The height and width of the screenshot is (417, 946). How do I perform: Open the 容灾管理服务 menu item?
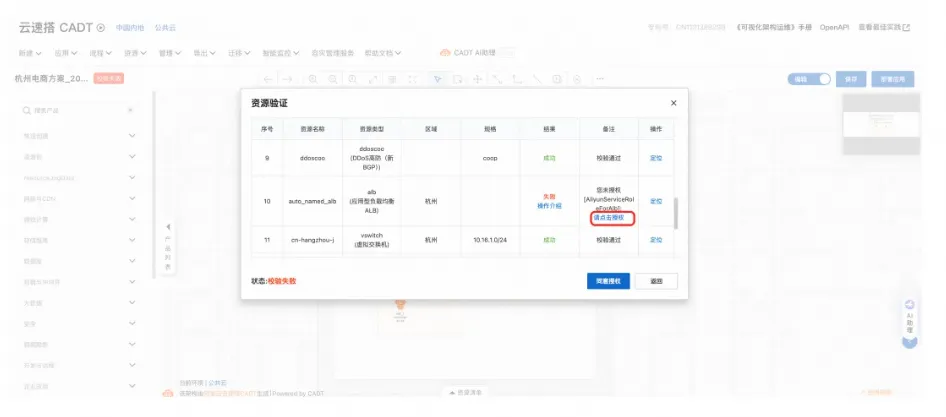pos(332,53)
